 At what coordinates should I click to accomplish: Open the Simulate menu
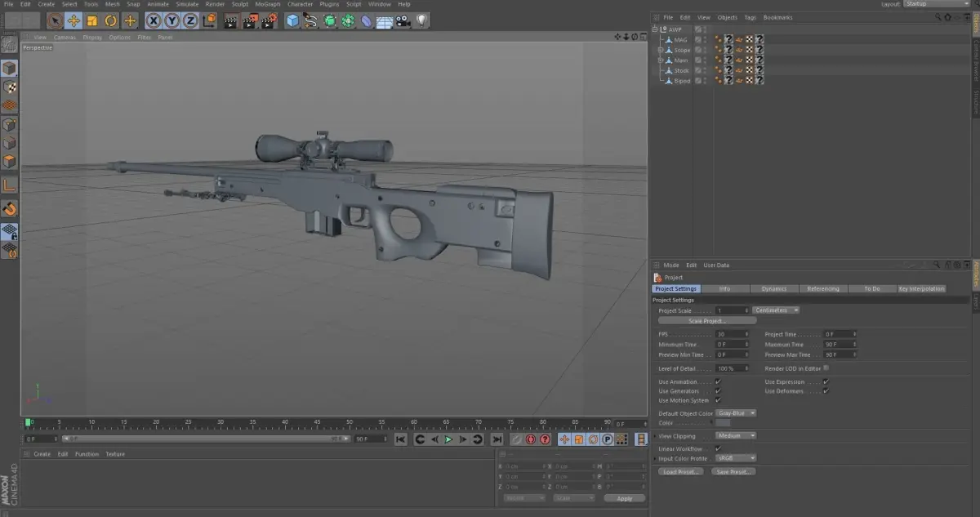[187, 4]
